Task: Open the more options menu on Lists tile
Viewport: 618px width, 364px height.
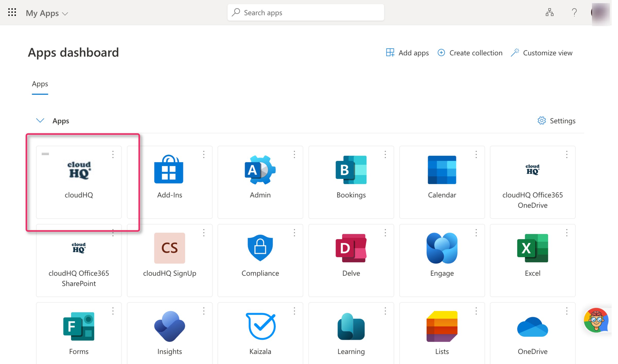Action: click(x=476, y=311)
